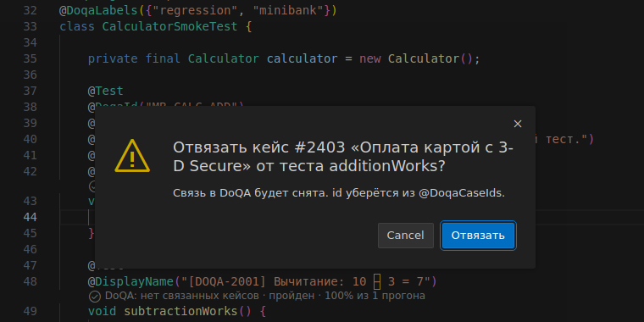This screenshot has height=322, width=644.
Task: Click line number 49 in the gutter
Action: click(x=30, y=311)
